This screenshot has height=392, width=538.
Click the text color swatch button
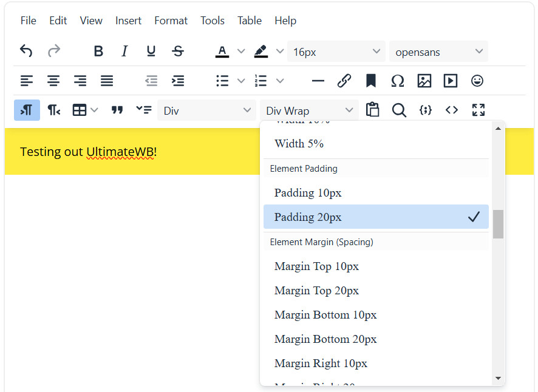222,52
